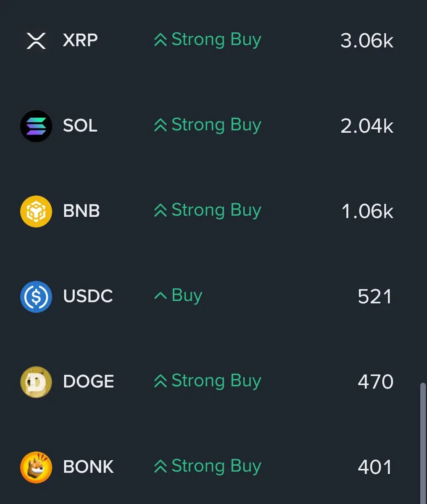Image resolution: width=427 pixels, height=504 pixels.
Task: Click the BONK dog coin icon
Action: [x=36, y=467]
